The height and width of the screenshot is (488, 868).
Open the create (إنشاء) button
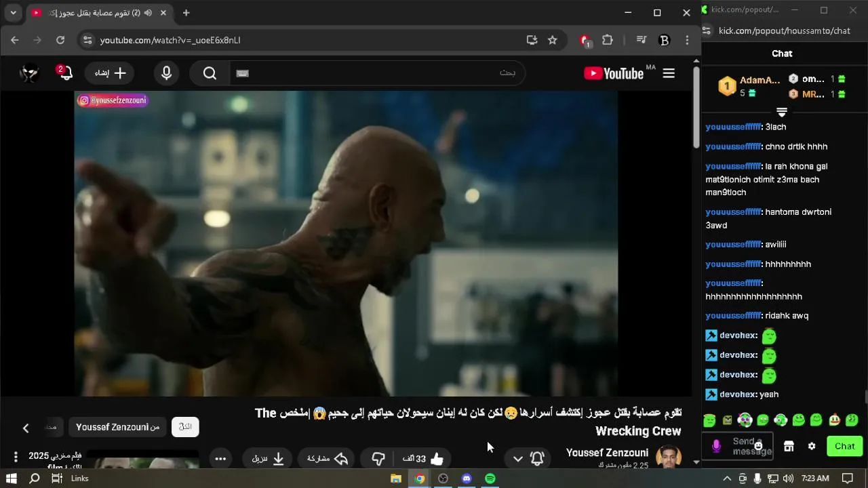coord(110,73)
